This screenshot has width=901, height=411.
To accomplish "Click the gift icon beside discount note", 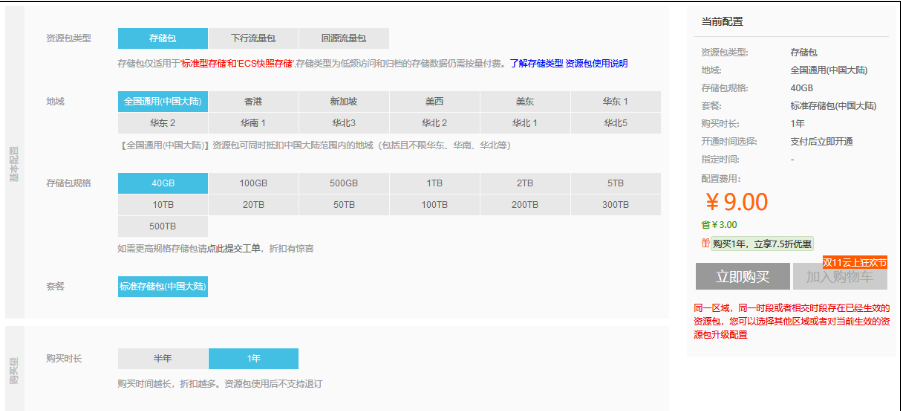I will coord(705,243).
